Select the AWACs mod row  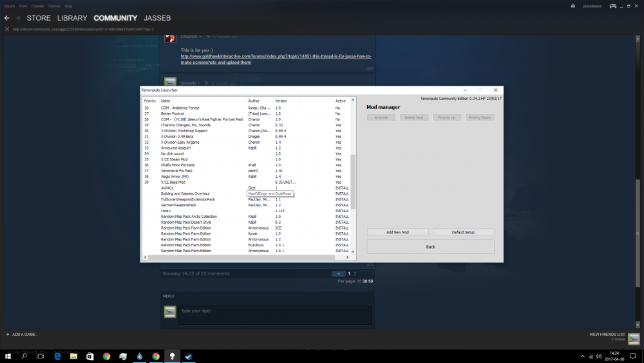[x=247, y=188]
